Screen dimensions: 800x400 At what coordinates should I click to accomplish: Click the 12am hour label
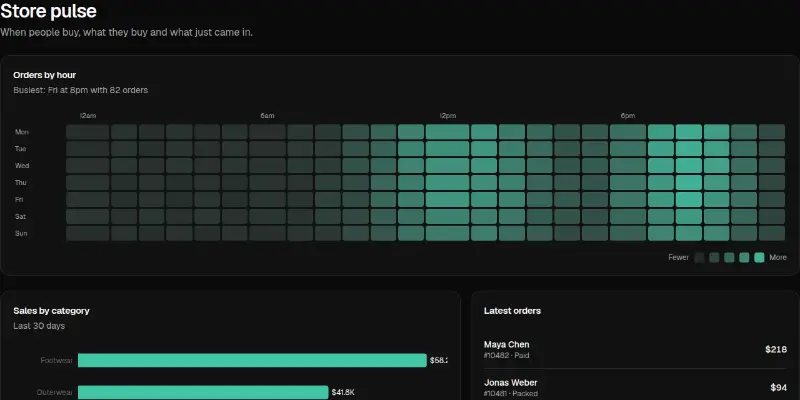click(88, 116)
